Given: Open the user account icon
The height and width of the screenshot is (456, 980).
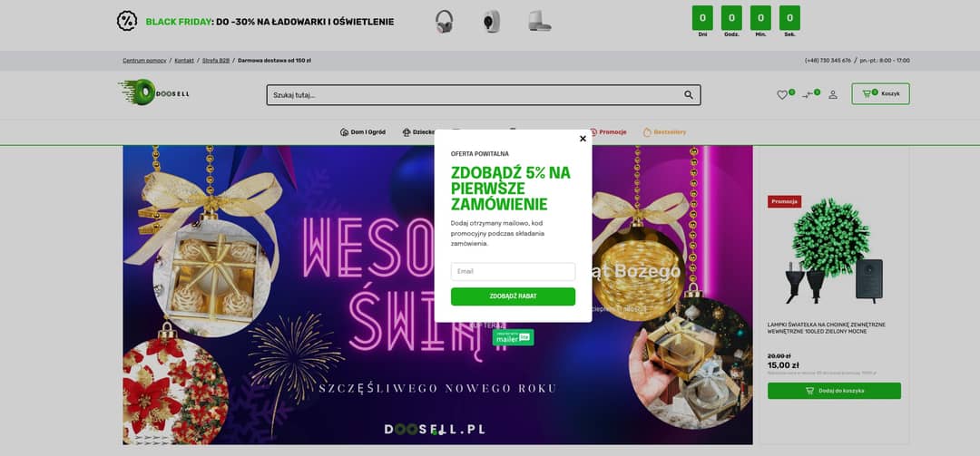Looking at the screenshot, I should click(x=832, y=95).
